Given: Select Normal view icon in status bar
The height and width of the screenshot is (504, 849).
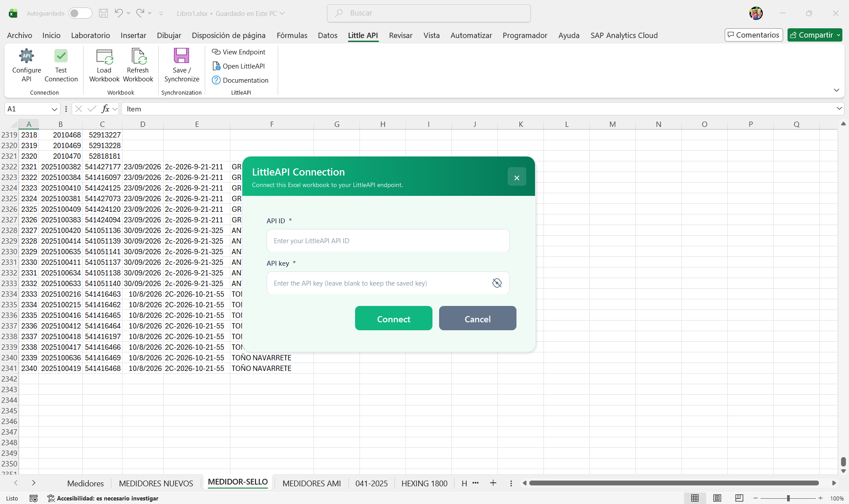Looking at the screenshot, I should click(x=695, y=498).
